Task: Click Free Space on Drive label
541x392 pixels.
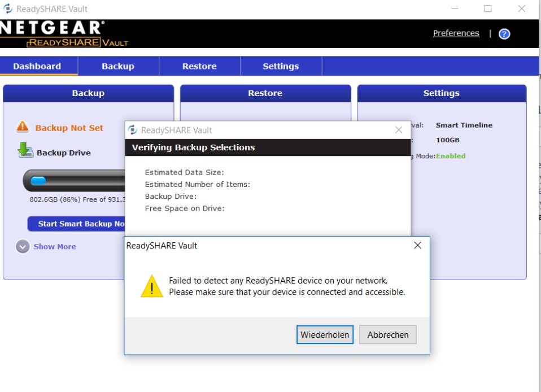Action: tap(185, 208)
